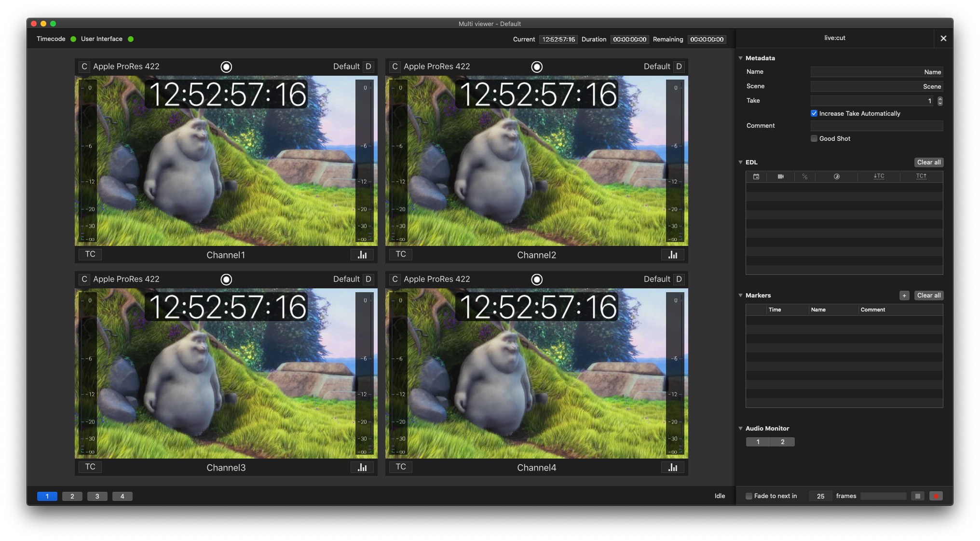Image resolution: width=980 pixels, height=541 pixels.
Task: Collapse the Audio Monitor section
Action: pos(741,428)
